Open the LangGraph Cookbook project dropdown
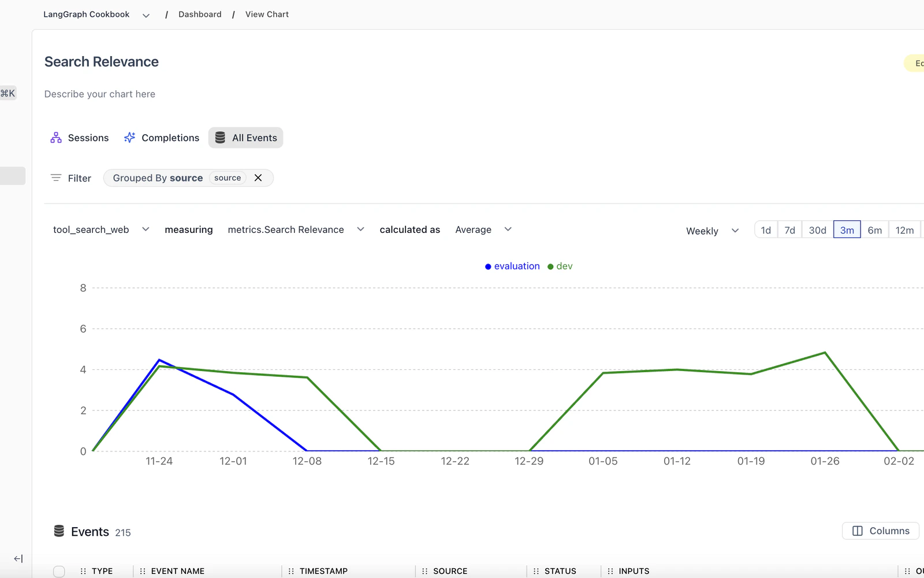The image size is (924, 578). pos(96,14)
